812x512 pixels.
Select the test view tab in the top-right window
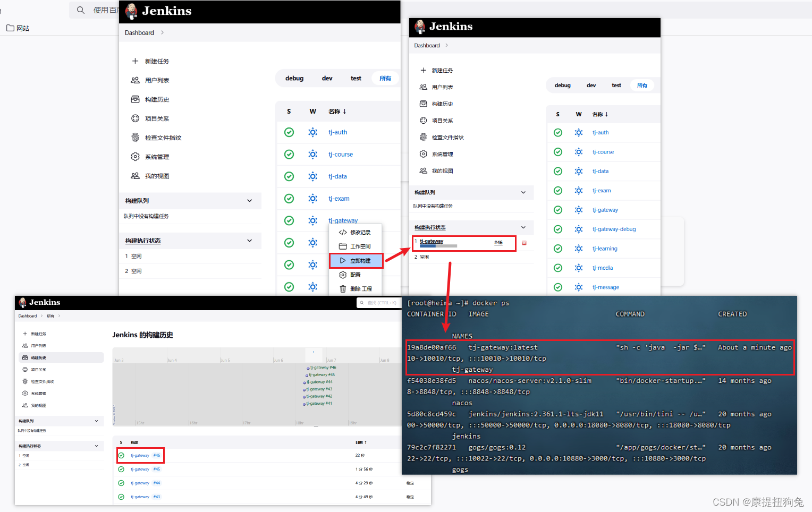coord(616,85)
